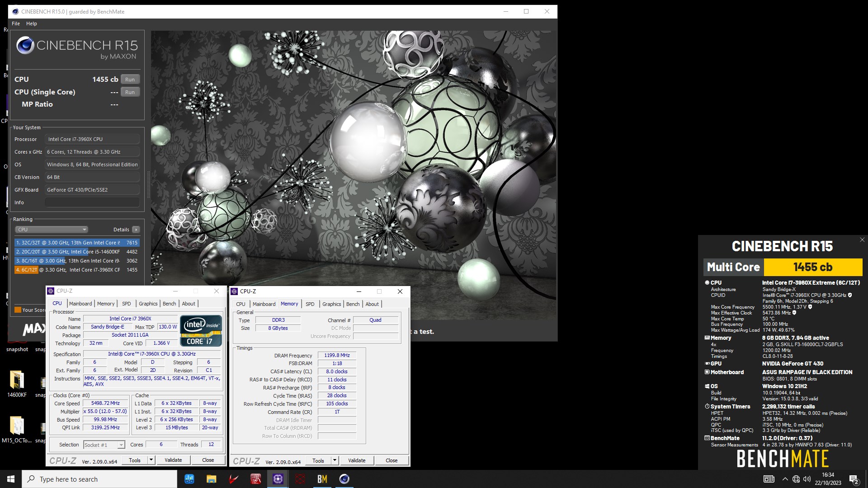Open the notification center icon
Image resolution: width=868 pixels, height=488 pixels.
point(854,479)
